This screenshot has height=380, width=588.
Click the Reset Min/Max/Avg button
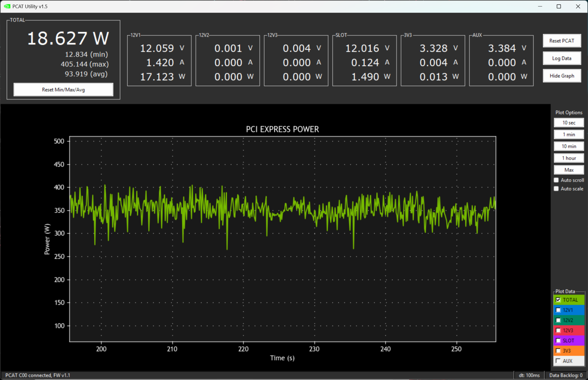[63, 89]
